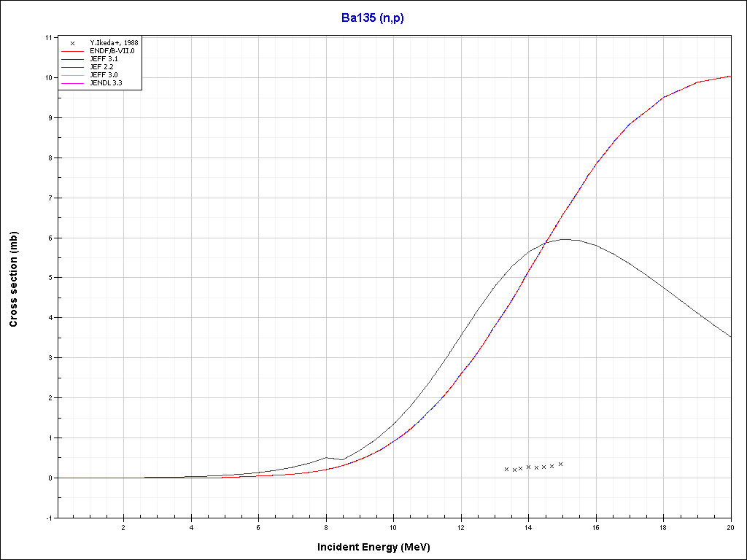Click the red ENDF/B-VII.0 line swatch in legend
Viewport: 747px width, 560px height.
click(x=73, y=51)
